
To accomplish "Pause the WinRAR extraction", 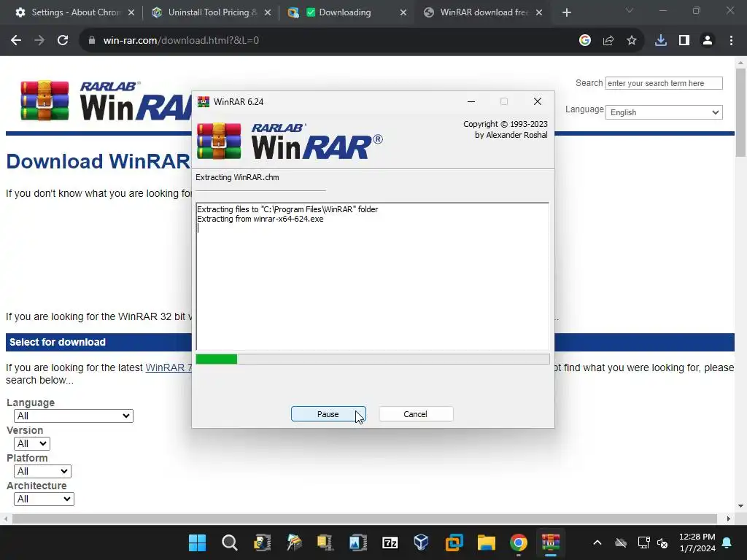I will tap(328, 414).
